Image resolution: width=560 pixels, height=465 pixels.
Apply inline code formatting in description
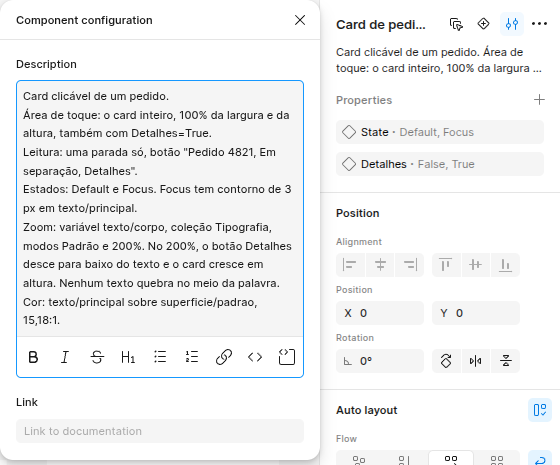255,357
